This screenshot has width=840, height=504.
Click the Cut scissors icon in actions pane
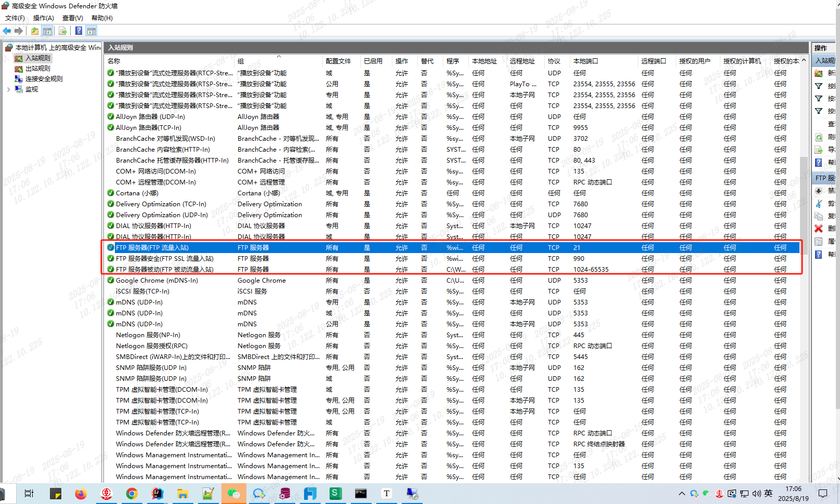pyautogui.click(x=819, y=203)
